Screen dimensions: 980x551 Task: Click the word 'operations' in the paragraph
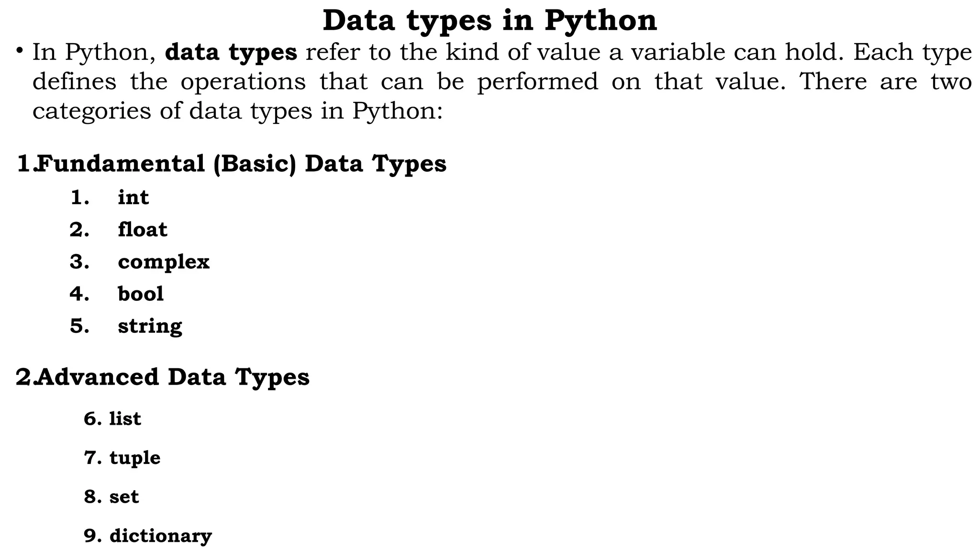click(243, 81)
